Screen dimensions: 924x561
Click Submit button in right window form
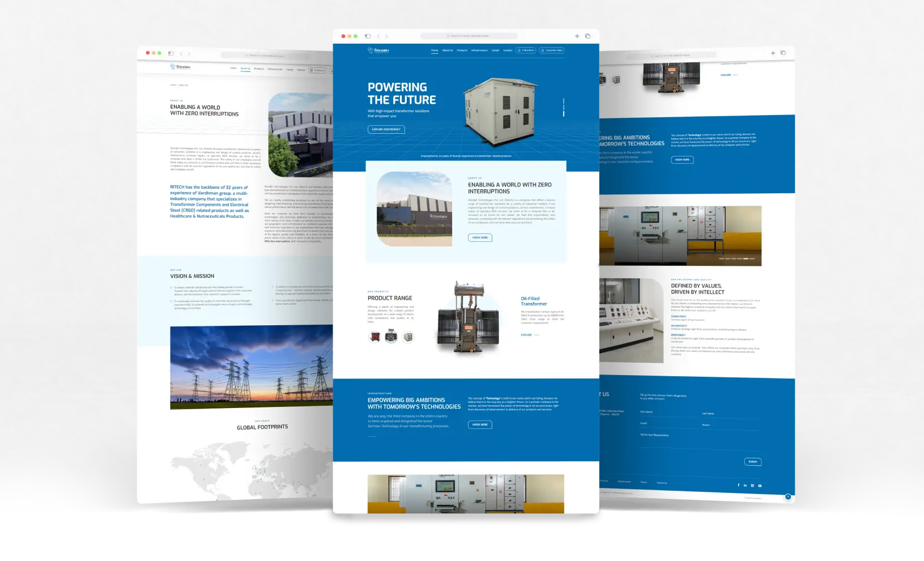tap(753, 462)
